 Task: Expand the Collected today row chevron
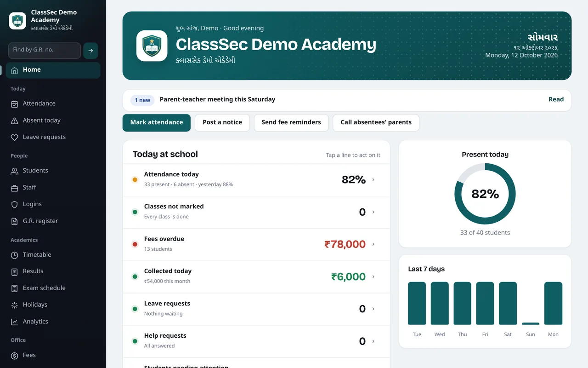pos(373,276)
